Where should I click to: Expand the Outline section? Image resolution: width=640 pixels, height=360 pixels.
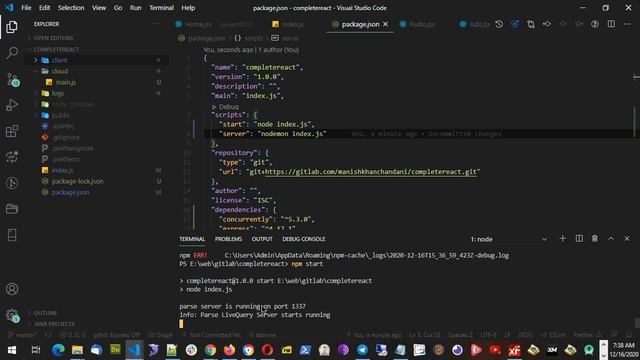coord(45,313)
